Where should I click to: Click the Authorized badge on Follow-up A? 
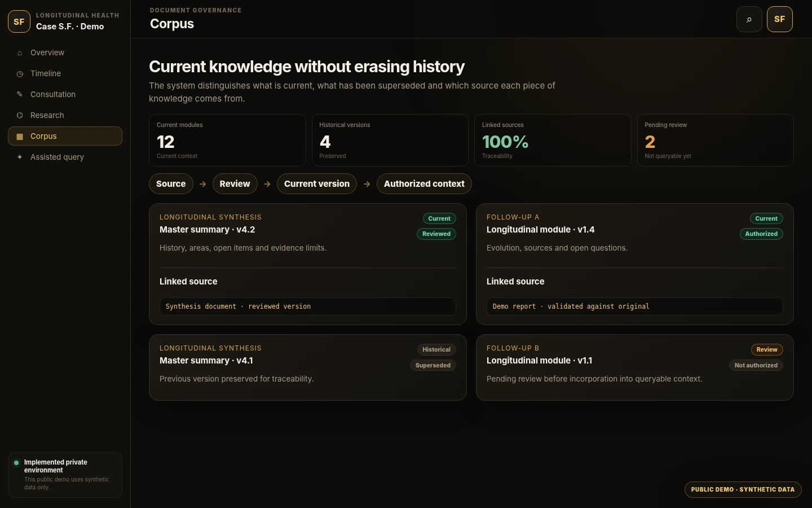tap(761, 234)
